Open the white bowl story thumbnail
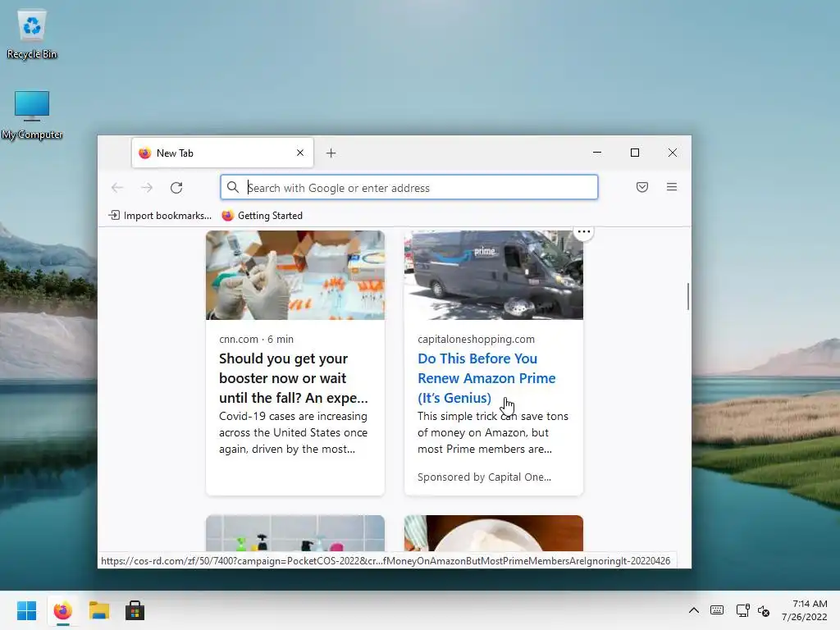The width and height of the screenshot is (840, 630). (x=493, y=533)
